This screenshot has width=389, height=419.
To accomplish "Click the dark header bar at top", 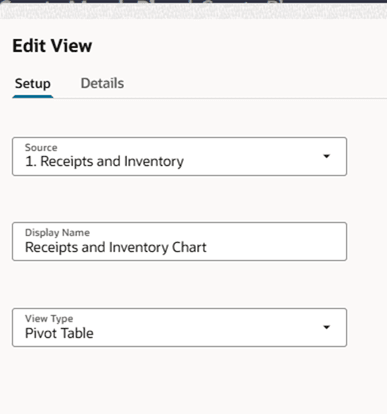I will coord(194,2).
